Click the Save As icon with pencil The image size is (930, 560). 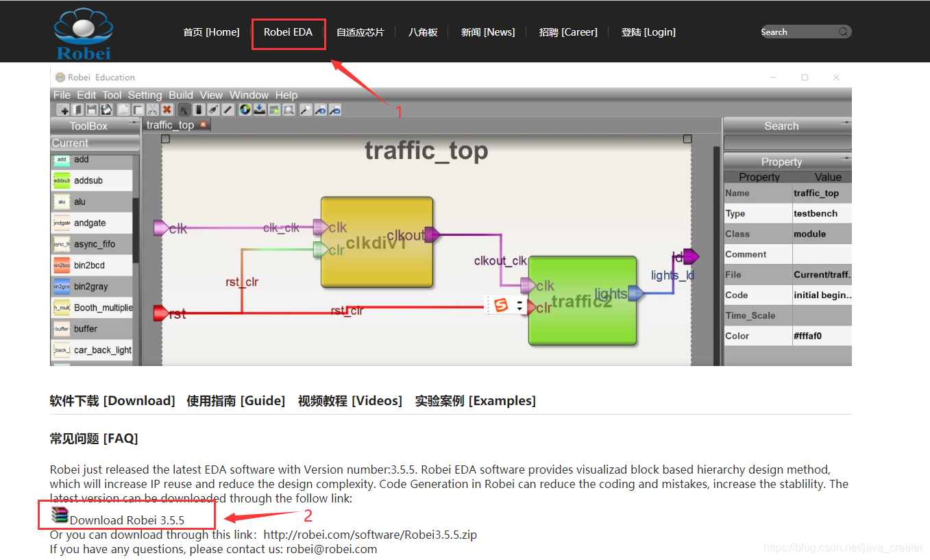point(106,110)
